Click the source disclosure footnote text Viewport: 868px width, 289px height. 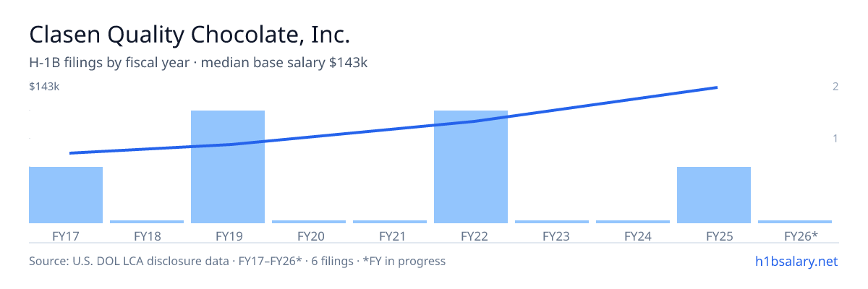pos(237,261)
